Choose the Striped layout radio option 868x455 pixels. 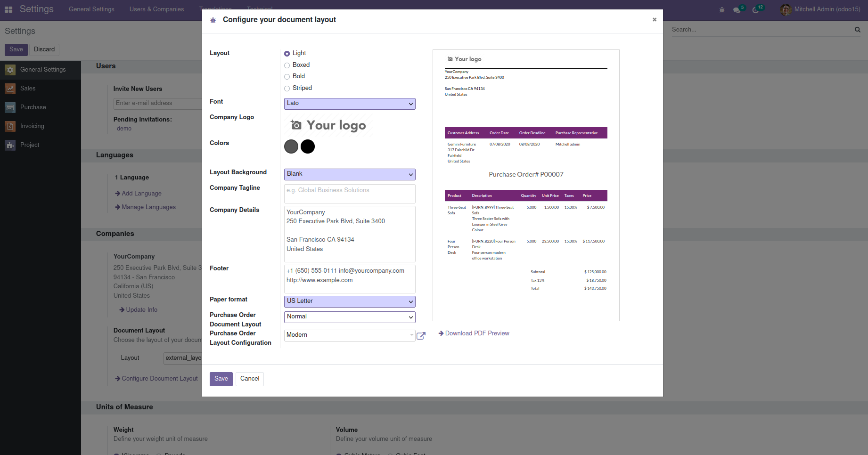[287, 89]
